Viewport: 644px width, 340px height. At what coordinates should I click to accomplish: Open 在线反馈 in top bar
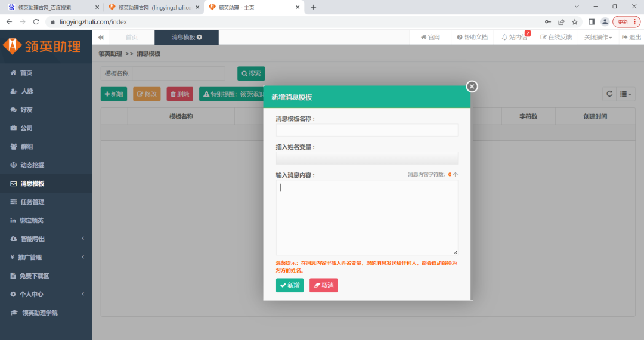[x=556, y=38]
